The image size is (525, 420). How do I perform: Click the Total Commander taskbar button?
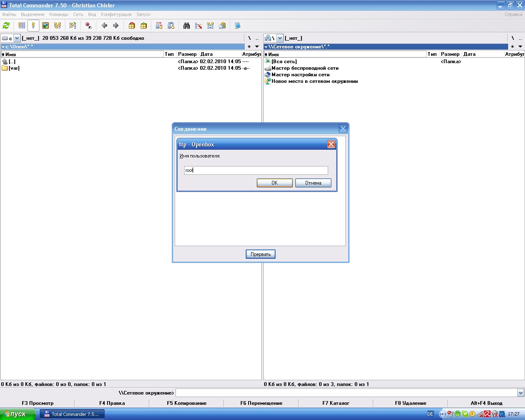tap(72, 414)
